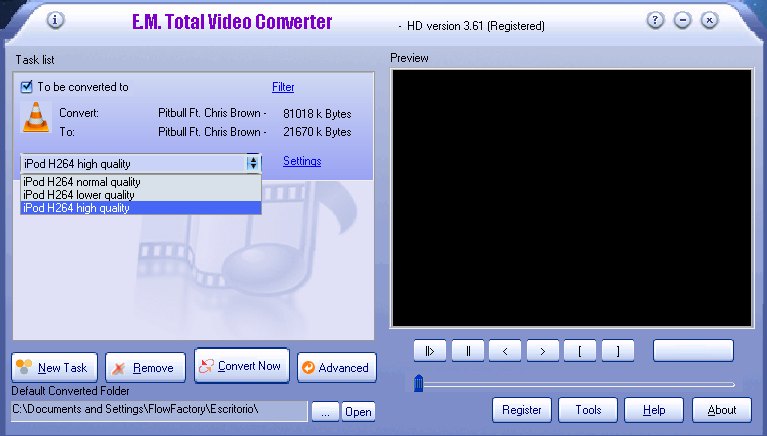Expand the output format combo box arrow
Viewport: 767px width, 436px height.
tap(253, 163)
